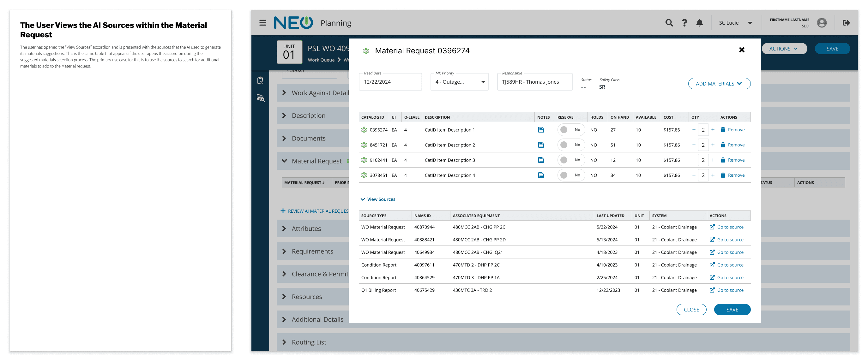Toggle Reserve switch for catalog 8451721

tap(570, 145)
